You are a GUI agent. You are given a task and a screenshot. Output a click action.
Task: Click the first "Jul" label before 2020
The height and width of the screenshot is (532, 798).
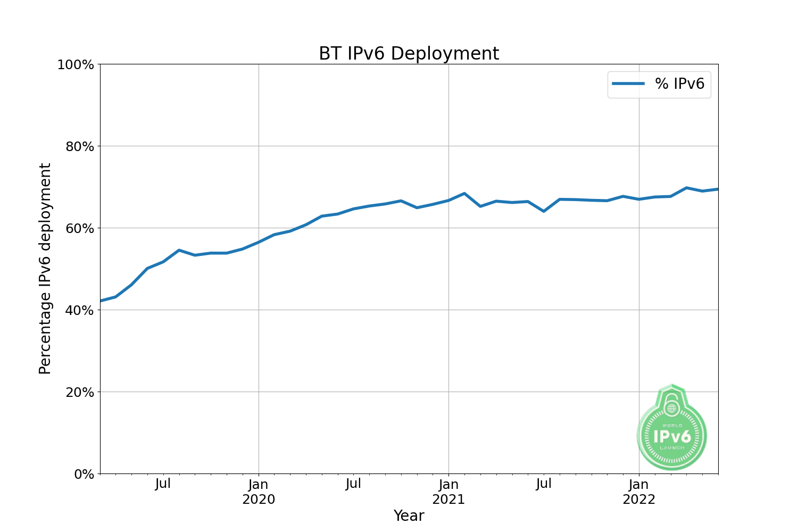[163, 484]
